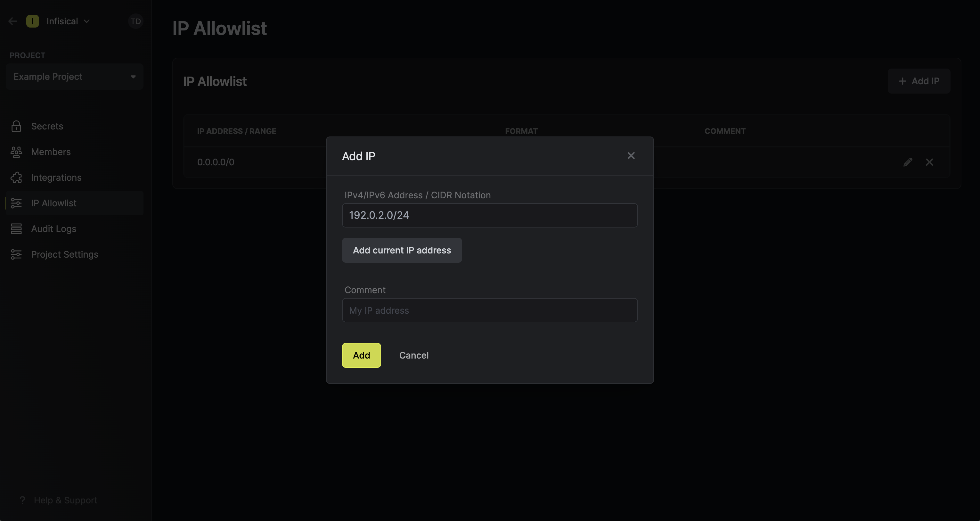
Task: Click the FORMAT column header
Action: pos(521,131)
